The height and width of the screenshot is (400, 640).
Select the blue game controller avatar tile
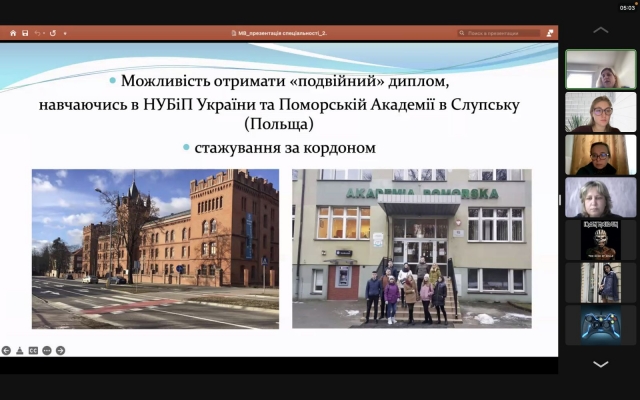tap(600, 325)
